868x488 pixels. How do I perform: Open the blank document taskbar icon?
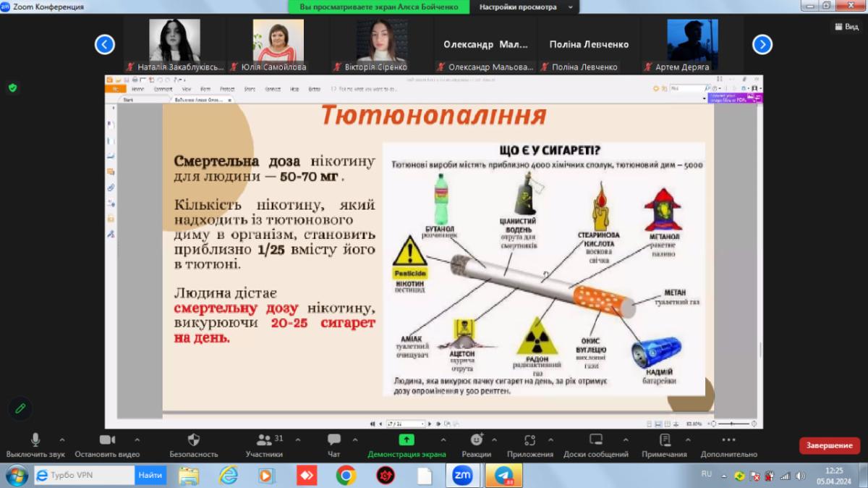[424, 476]
